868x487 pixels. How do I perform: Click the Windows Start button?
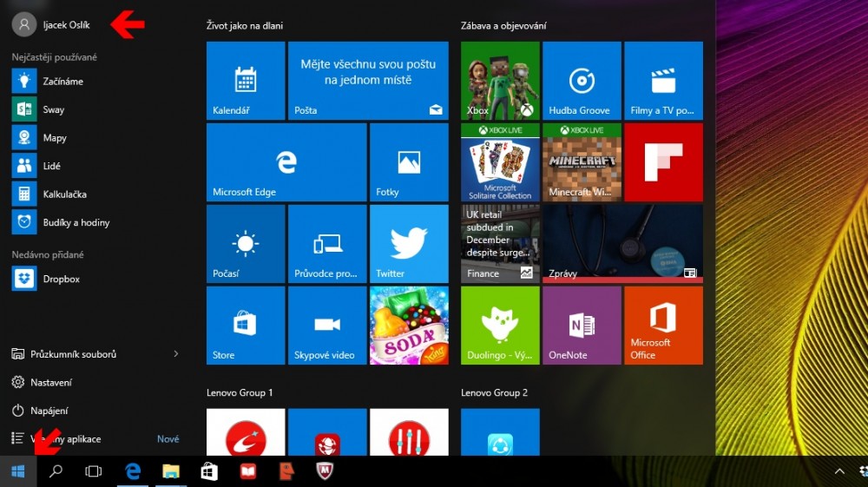pyautogui.click(x=18, y=471)
